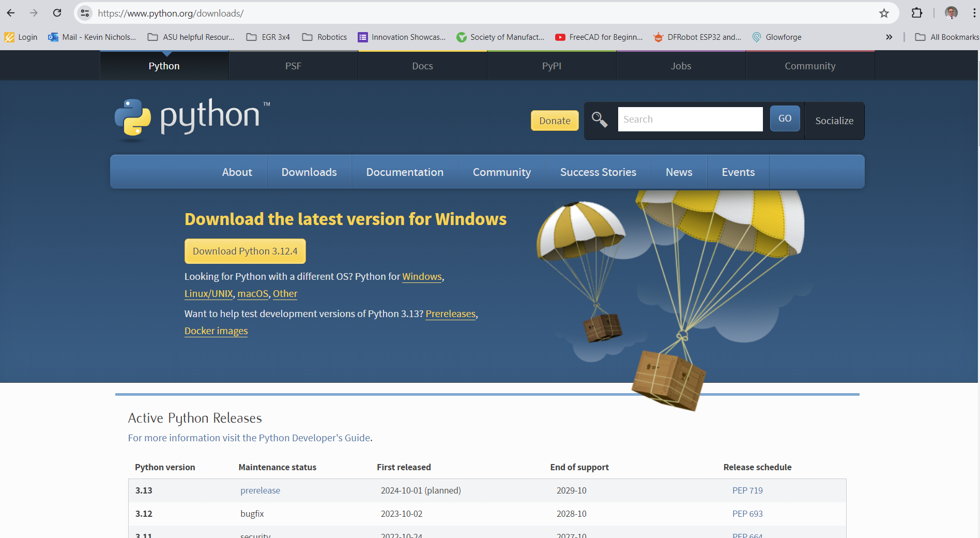Open the Prereleases link
980x538 pixels.
pyautogui.click(x=450, y=313)
